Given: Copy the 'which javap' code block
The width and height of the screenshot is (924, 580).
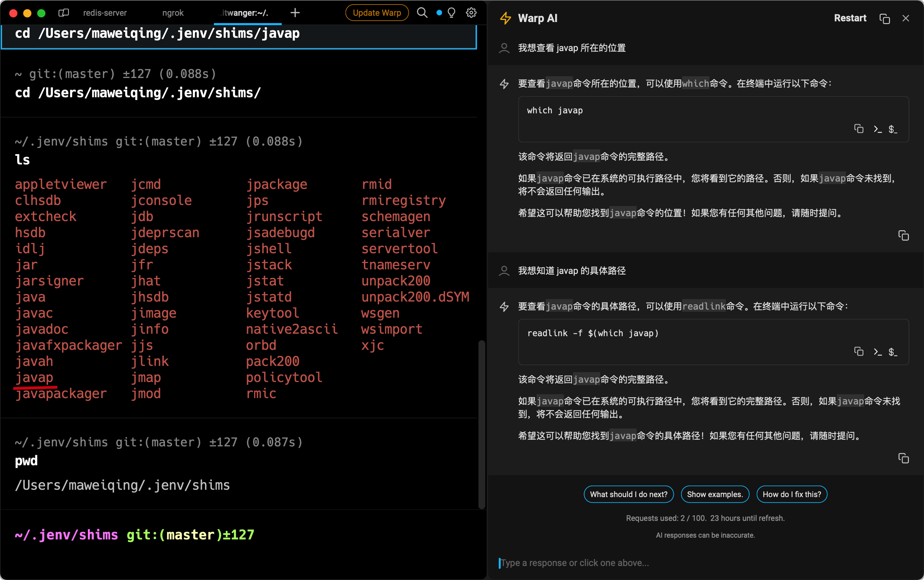Looking at the screenshot, I should coord(859,129).
